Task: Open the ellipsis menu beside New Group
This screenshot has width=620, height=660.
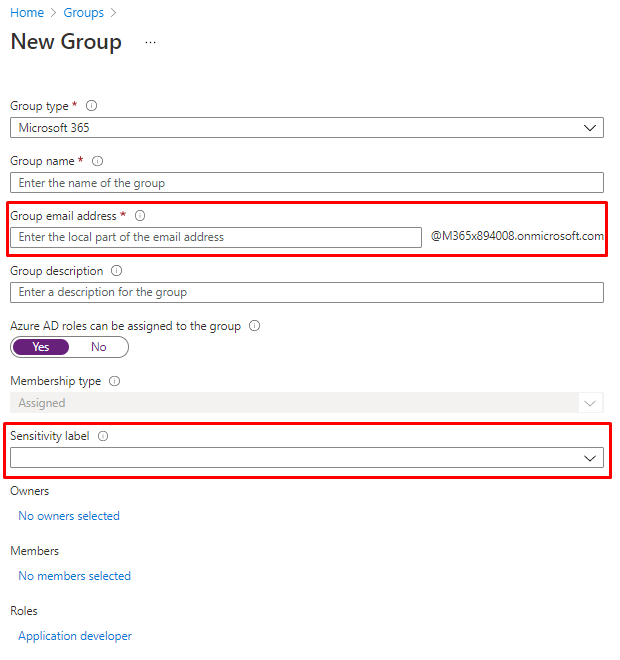Action: (150, 43)
